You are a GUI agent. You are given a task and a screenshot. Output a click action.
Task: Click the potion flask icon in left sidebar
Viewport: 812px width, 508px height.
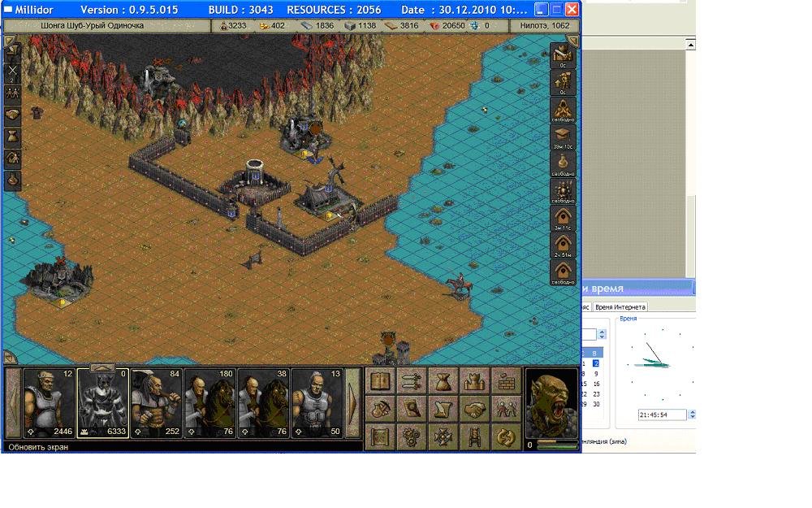(12, 180)
